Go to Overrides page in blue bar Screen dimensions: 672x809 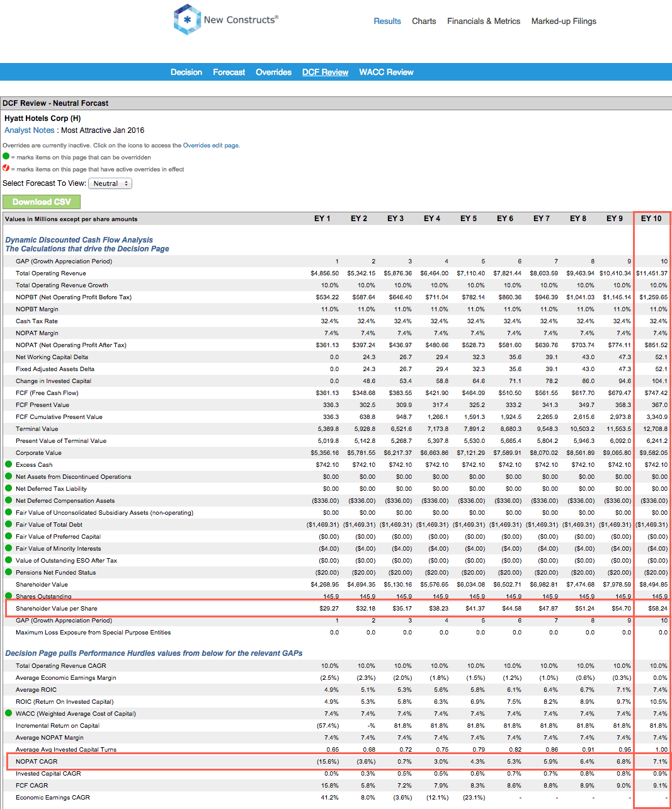(x=273, y=72)
